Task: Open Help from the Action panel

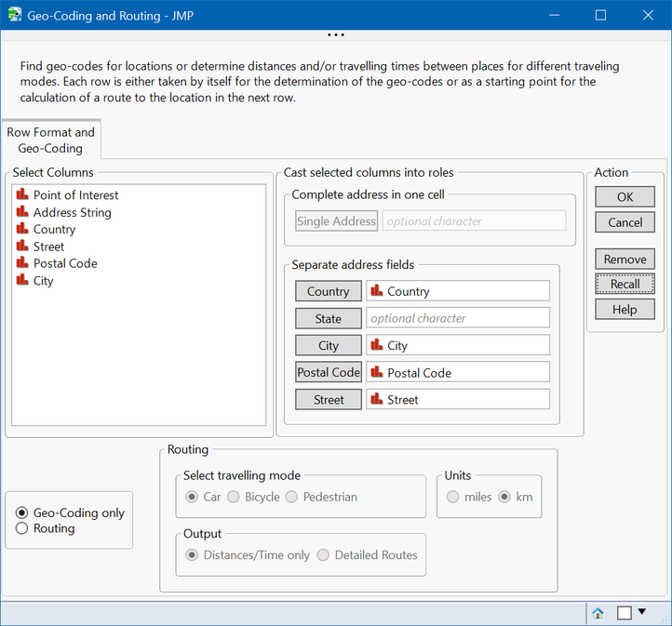Action: pos(625,309)
